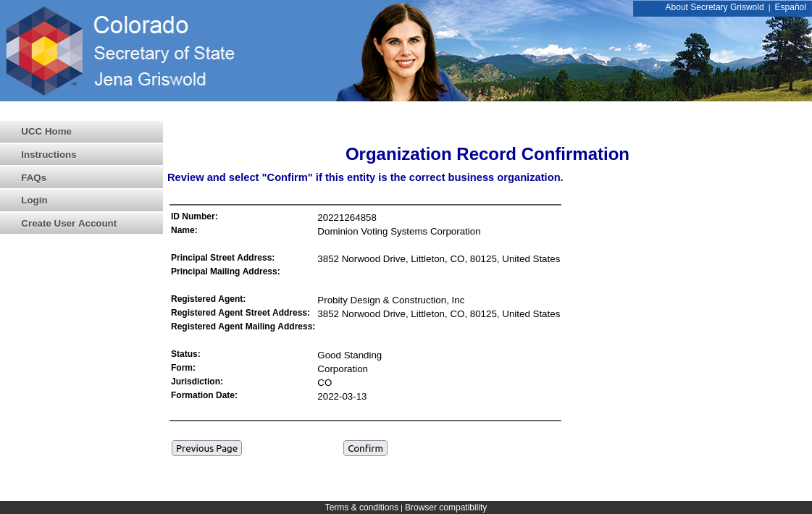Click the Organization Record Confirmation heading
Viewport: 812px width, 514px height.
tap(487, 154)
